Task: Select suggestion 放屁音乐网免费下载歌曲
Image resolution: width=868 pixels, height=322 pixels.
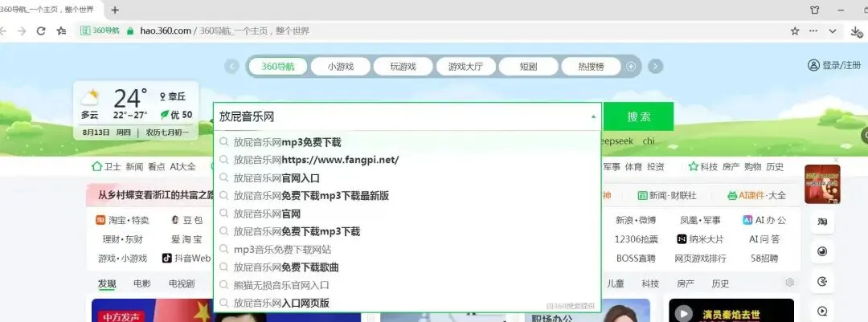Action: click(407, 267)
